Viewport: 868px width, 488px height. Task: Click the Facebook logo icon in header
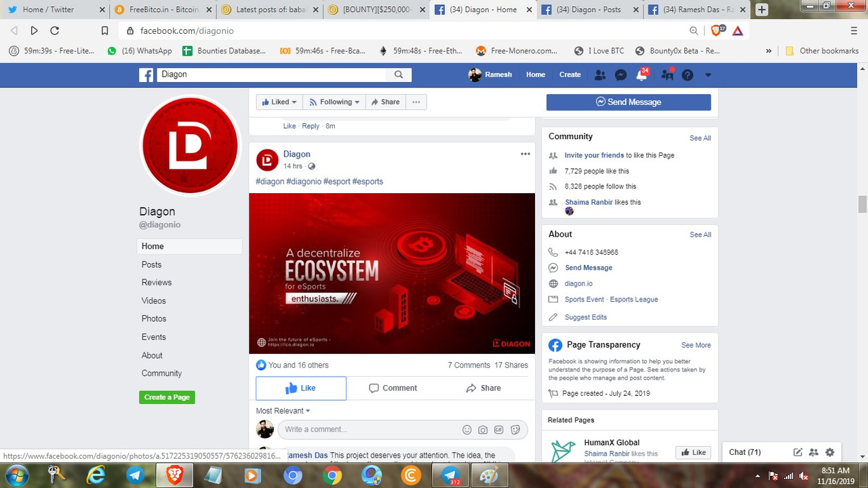[x=146, y=75]
